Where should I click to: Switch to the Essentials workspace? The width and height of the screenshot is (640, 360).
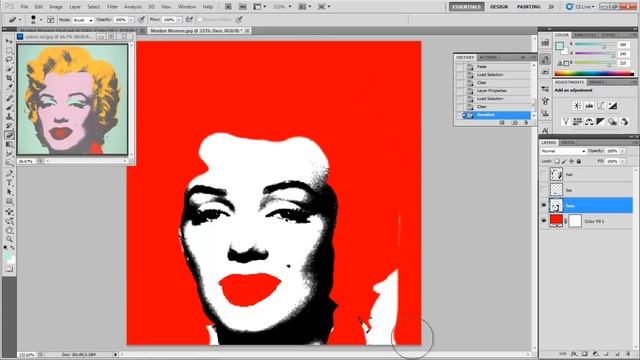coord(467,7)
